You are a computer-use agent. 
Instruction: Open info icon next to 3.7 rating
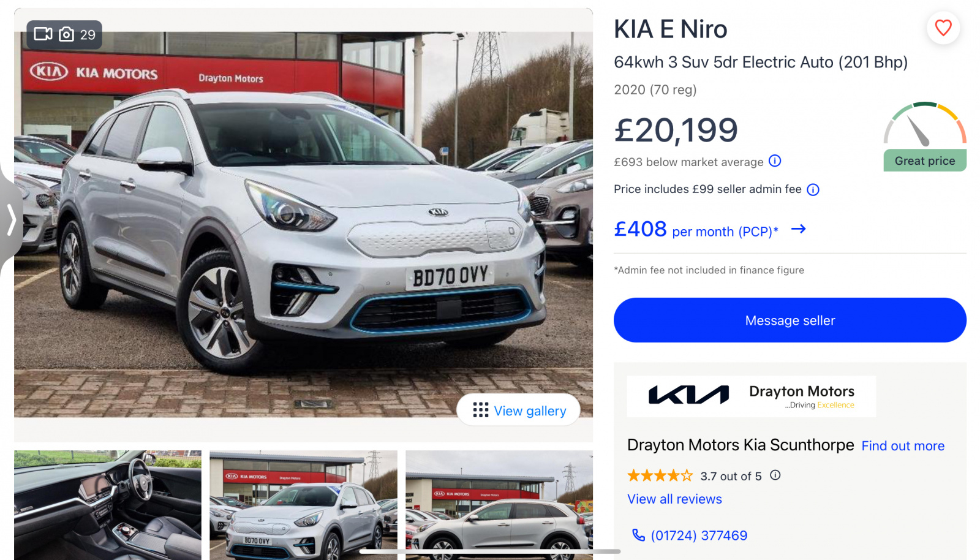(775, 475)
